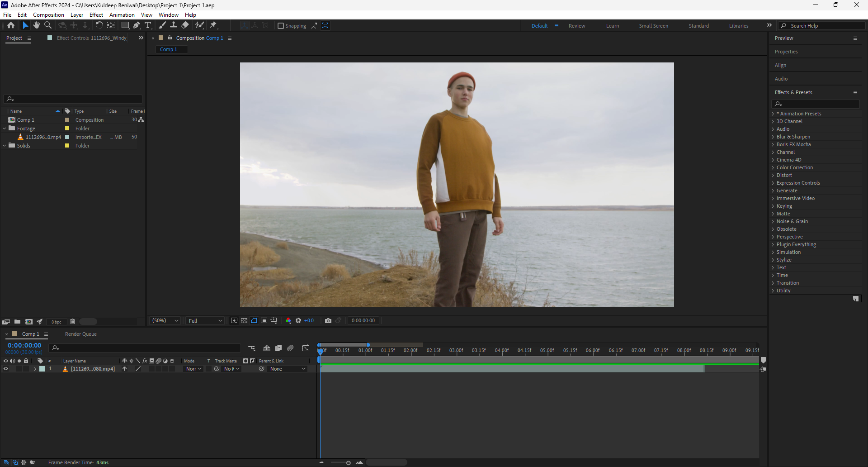Collapse the Footage folder

5,129
